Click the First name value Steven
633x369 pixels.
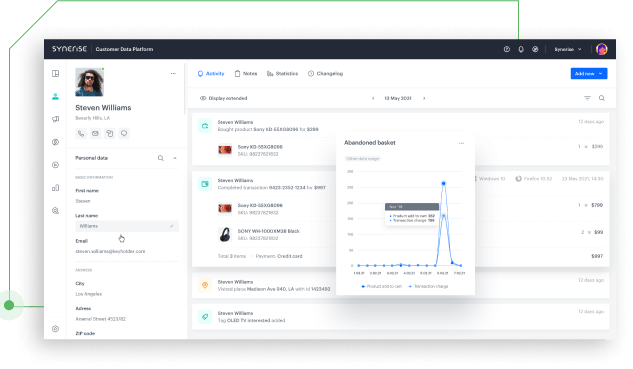pyautogui.click(x=83, y=201)
